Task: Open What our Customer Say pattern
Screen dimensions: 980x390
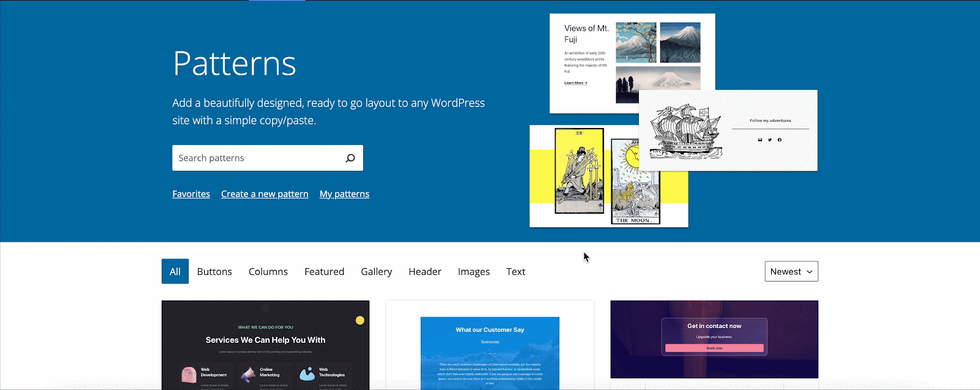Action: [490, 345]
